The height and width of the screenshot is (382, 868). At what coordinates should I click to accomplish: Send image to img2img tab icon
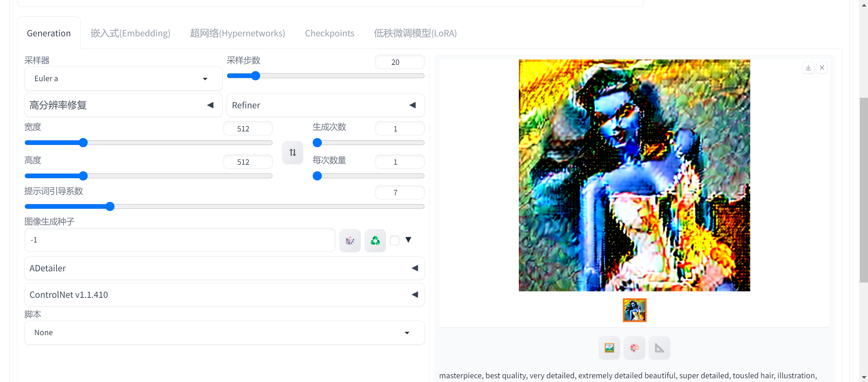tap(609, 348)
